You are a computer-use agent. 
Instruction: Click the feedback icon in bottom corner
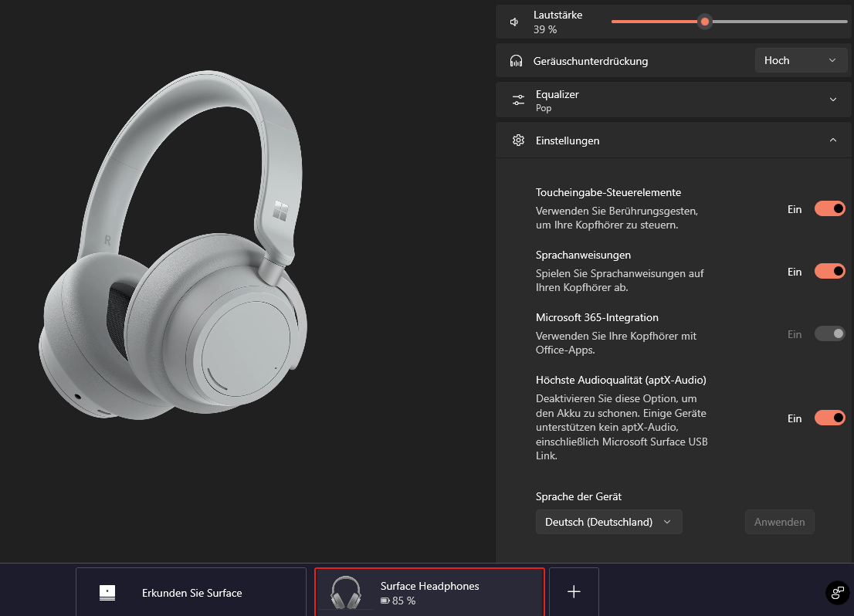click(838, 593)
